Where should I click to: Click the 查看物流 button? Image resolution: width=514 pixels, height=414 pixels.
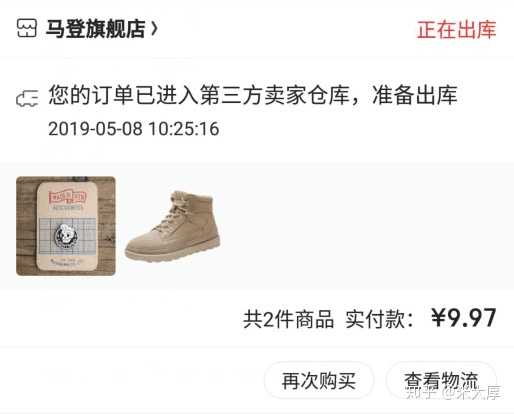441,380
